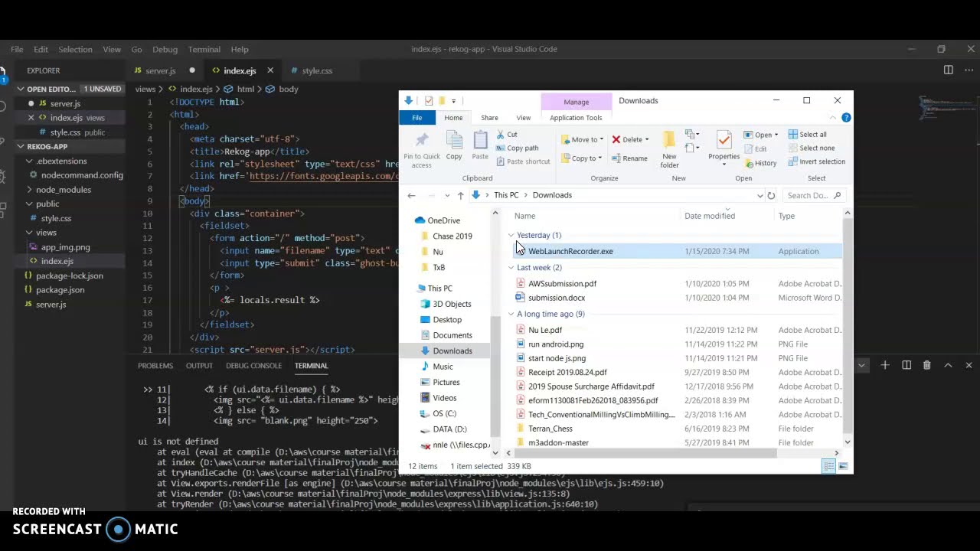Open File Explorer help icon
Viewport: 980px width, 551px height.
846,118
